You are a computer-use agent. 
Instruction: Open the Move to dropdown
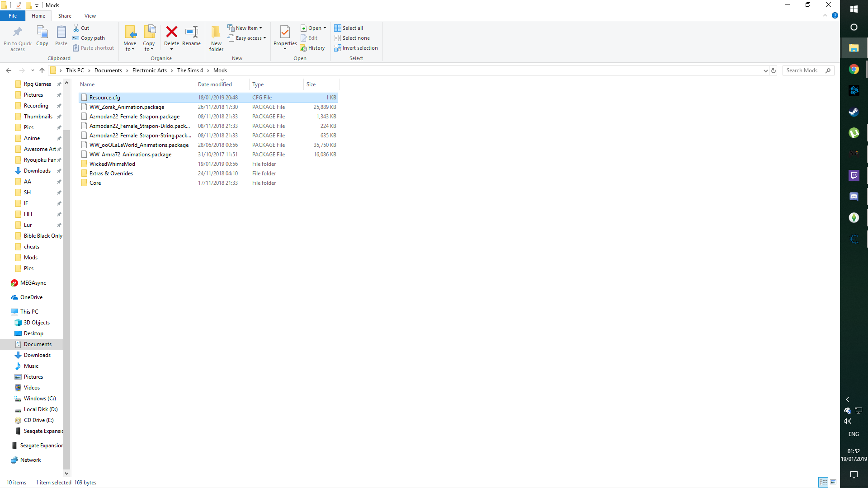click(130, 38)
